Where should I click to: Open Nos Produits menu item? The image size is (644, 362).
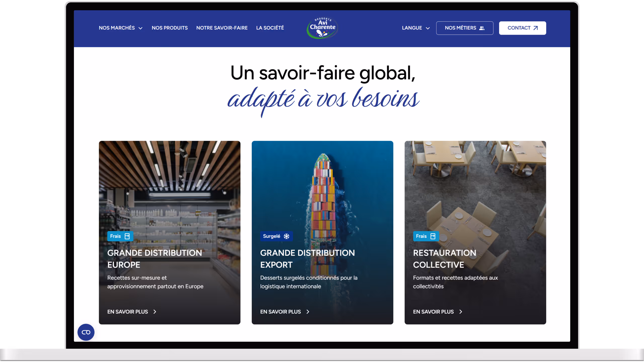click(170, 28)
